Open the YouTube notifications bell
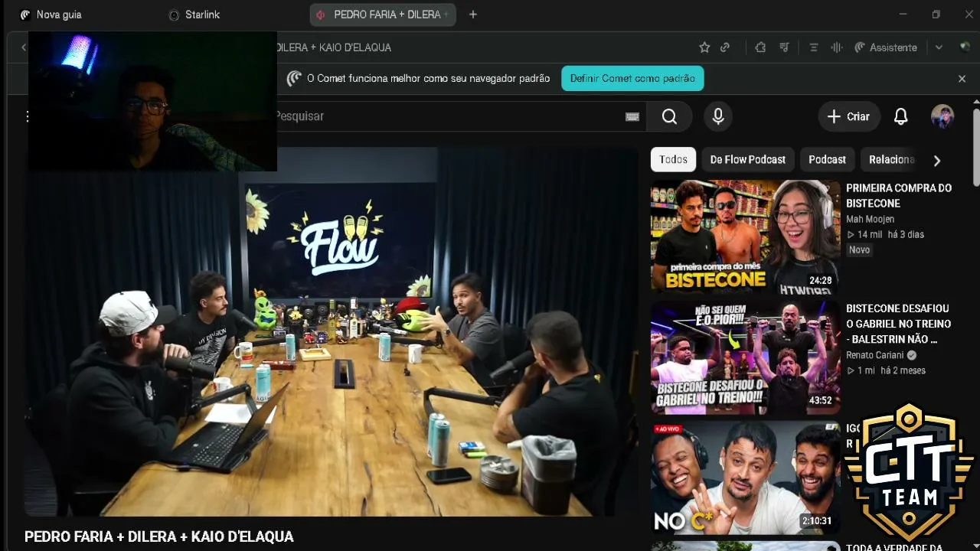980x551 pixels. click(x=901, y=116)
